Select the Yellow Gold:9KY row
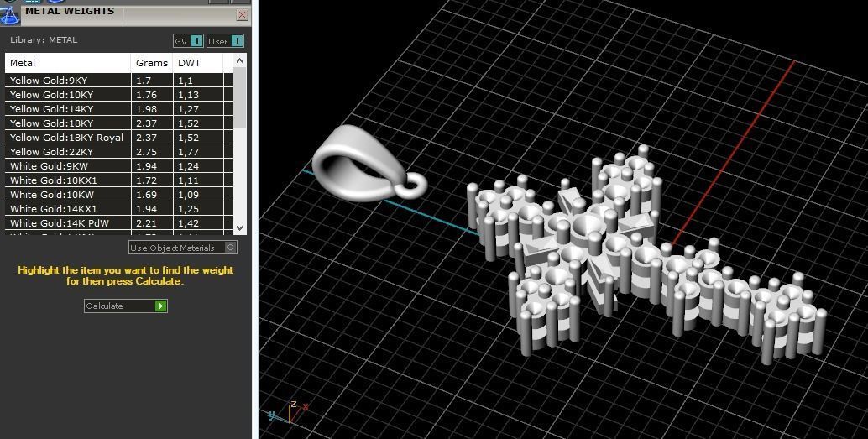868x439 pixels. (119, 81)
